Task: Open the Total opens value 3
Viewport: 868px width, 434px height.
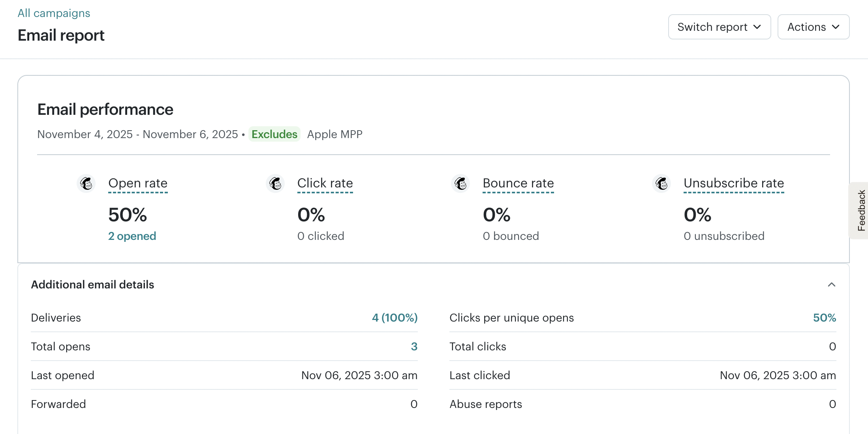Action: 414,346
